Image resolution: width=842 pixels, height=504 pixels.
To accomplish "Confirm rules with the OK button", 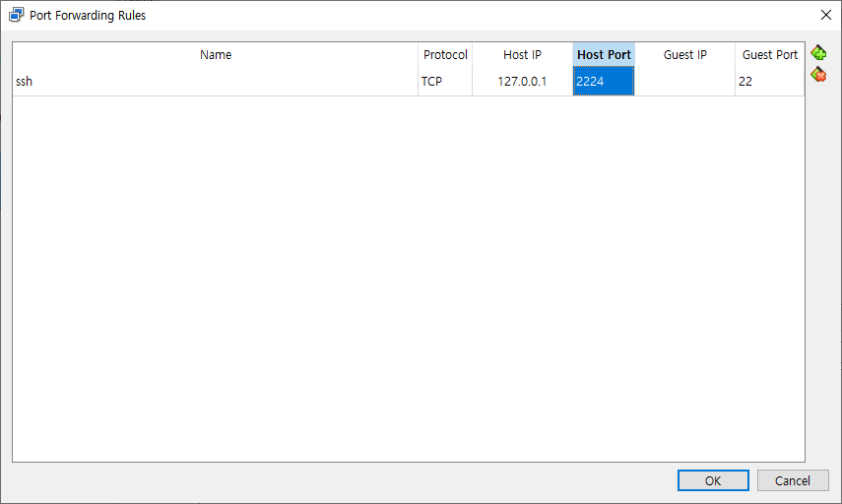I will [713, 480].
